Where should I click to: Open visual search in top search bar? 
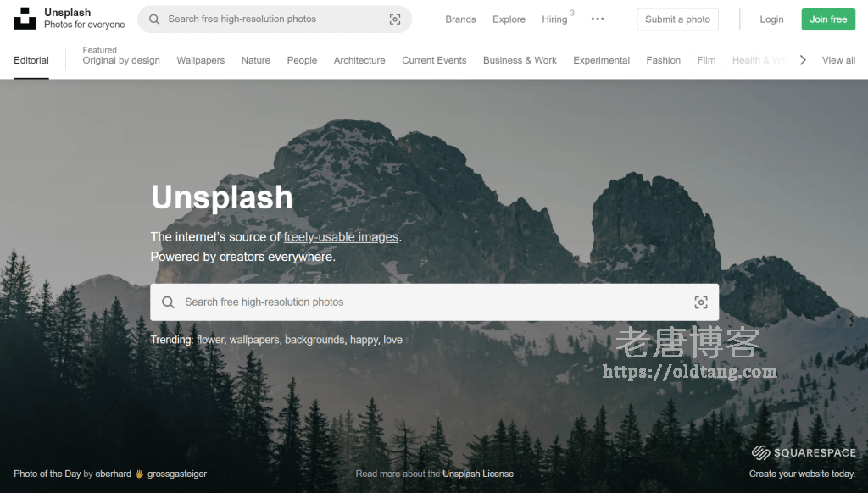(394, 19)
